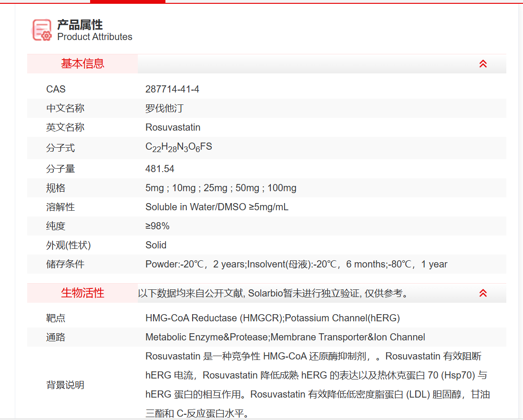Click the 产品属性 document icon
523x420 pixels.
point(41,30)
